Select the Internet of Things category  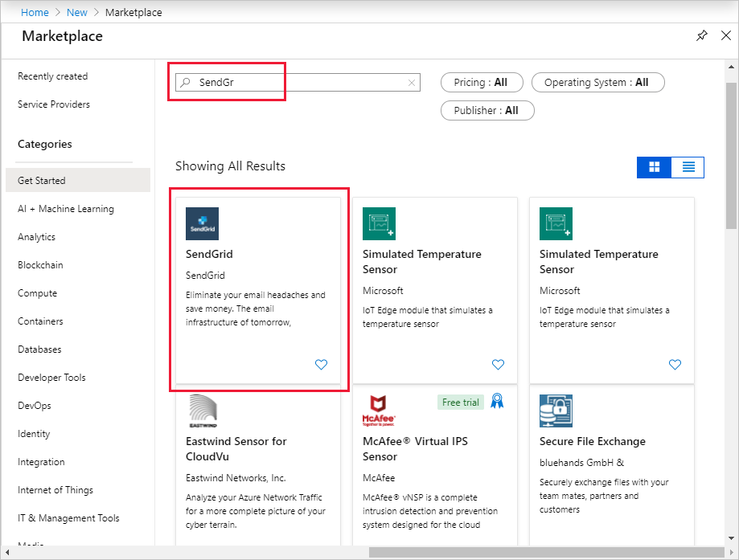coord(55,490)
